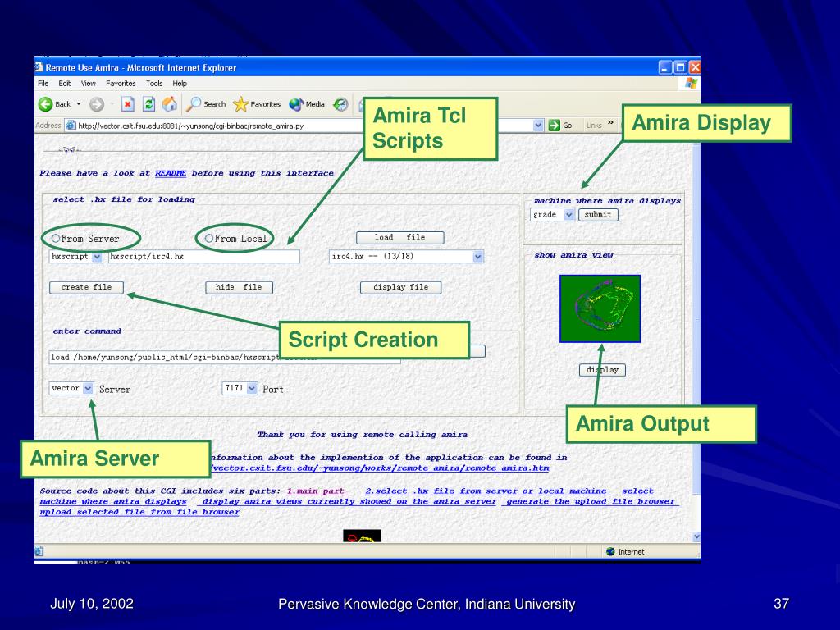Click the Refresh page icon
The image size is (840, 630).
(149, 104)
